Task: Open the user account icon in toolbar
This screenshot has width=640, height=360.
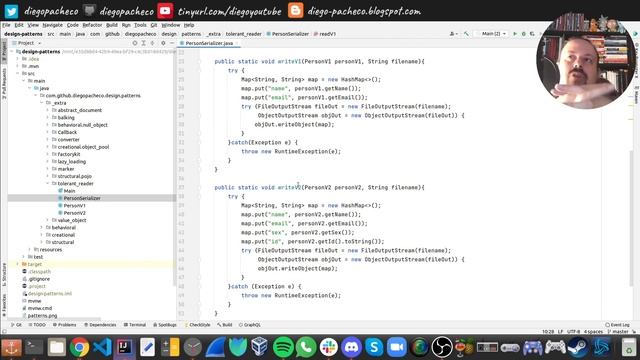Action: (453, 34)
